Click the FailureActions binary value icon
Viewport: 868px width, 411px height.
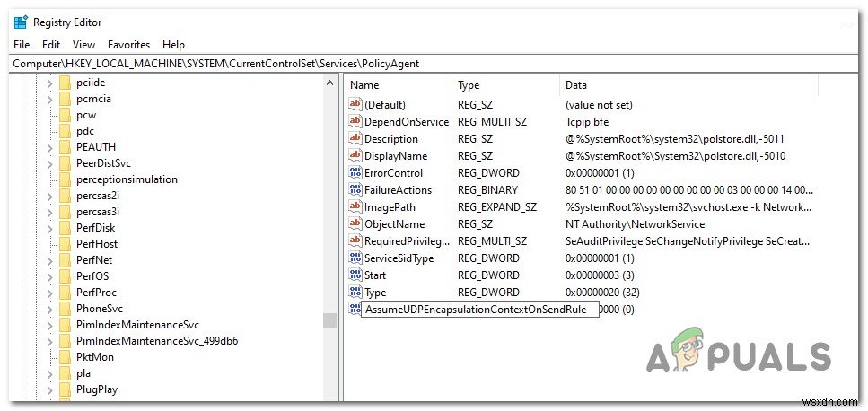[355, 190]
